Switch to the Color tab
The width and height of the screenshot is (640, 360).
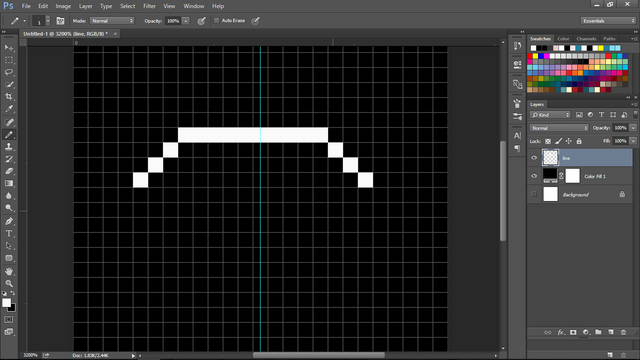click(x=563, y=39)
